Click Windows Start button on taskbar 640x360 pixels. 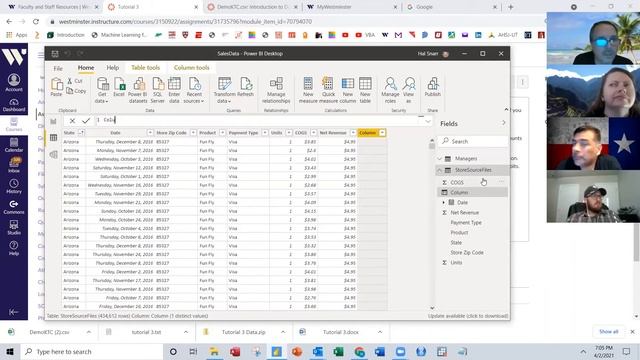click(10, 351)
